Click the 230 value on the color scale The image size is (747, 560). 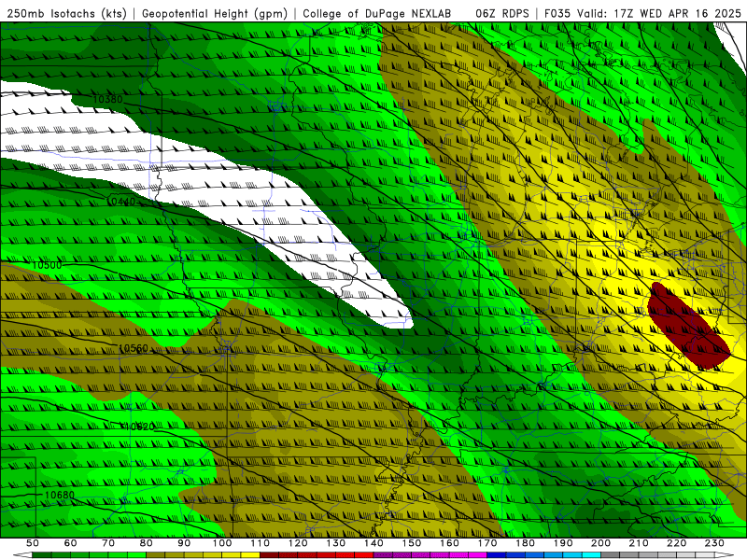714,543
